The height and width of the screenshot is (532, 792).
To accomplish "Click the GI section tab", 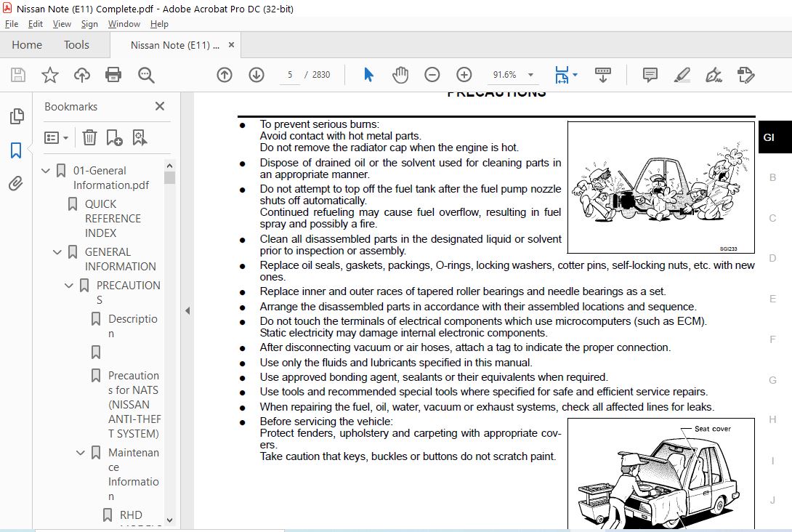I will tap(775, 137).
